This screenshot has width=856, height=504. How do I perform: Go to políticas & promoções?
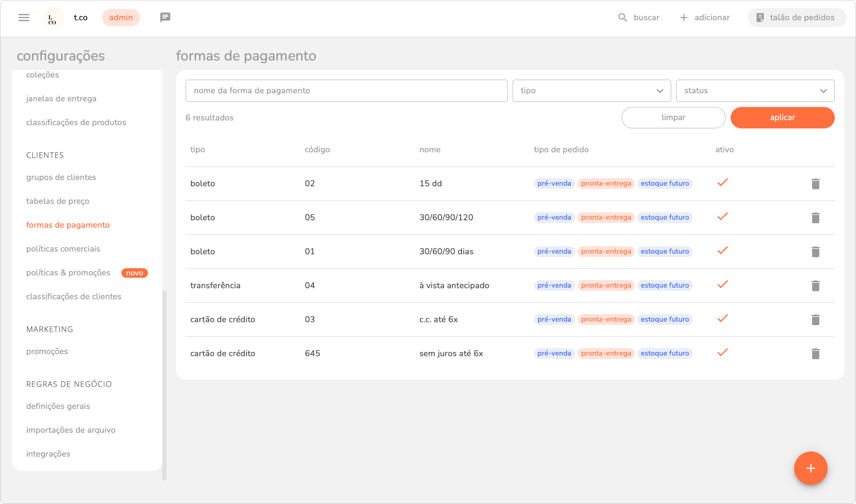click(x=68, y=273)
